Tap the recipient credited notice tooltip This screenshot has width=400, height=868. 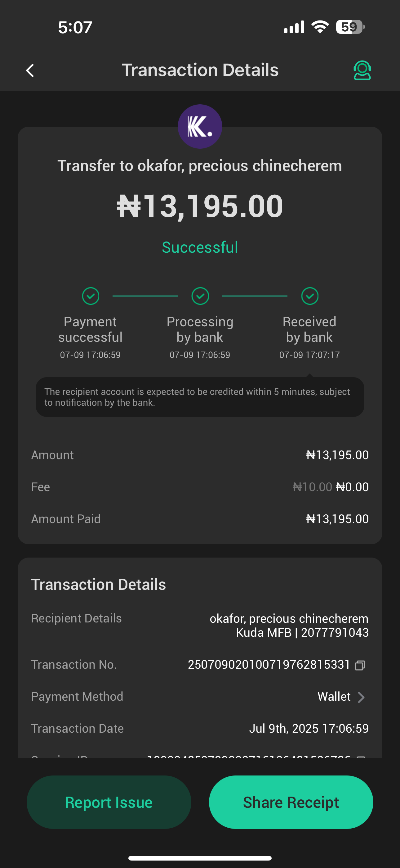[x=200, y=397]
